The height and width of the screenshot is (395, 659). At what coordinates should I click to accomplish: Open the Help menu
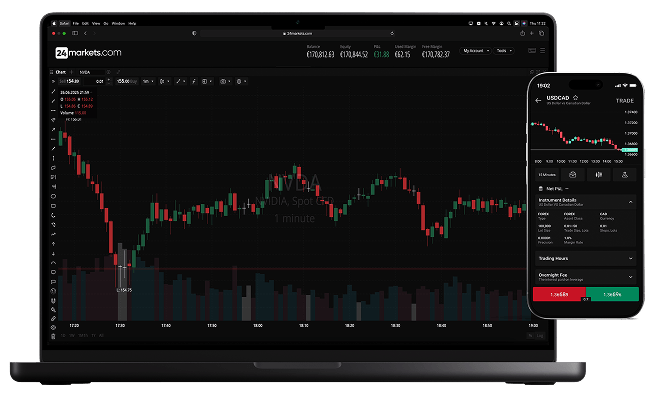pyautogui.click(x=132, y=24)
